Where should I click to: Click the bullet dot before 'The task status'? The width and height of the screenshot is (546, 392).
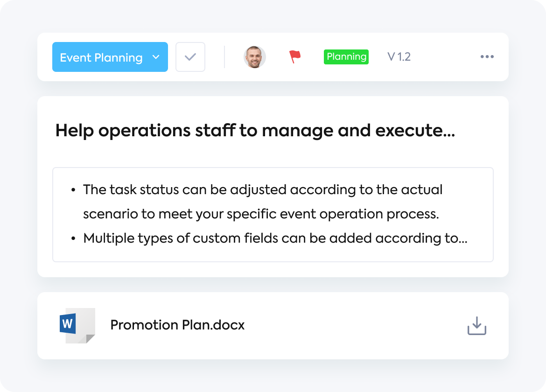(73, 190)
